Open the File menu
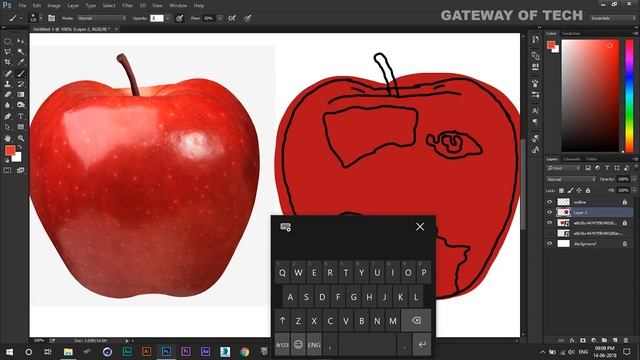 click(x=22, y=6)
